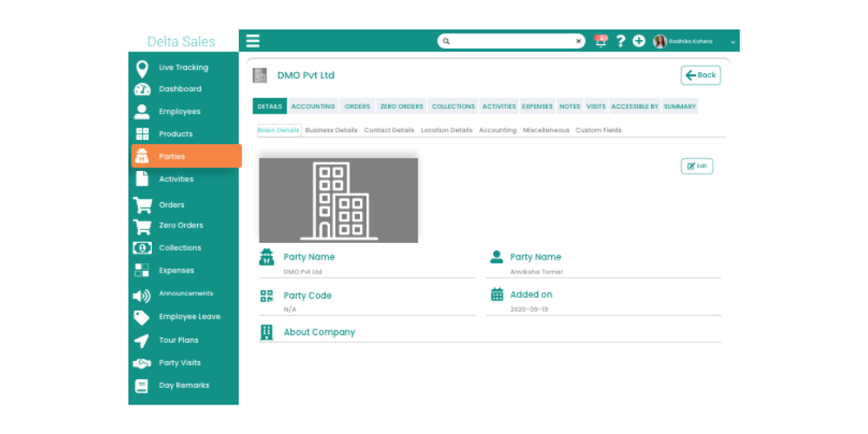Click the Orders cart icon

point(142,205)
